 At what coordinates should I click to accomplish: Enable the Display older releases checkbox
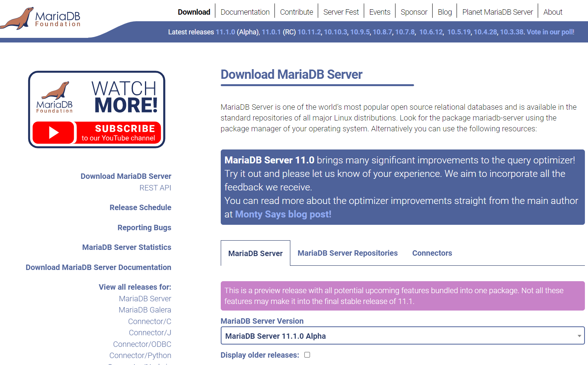307,355
